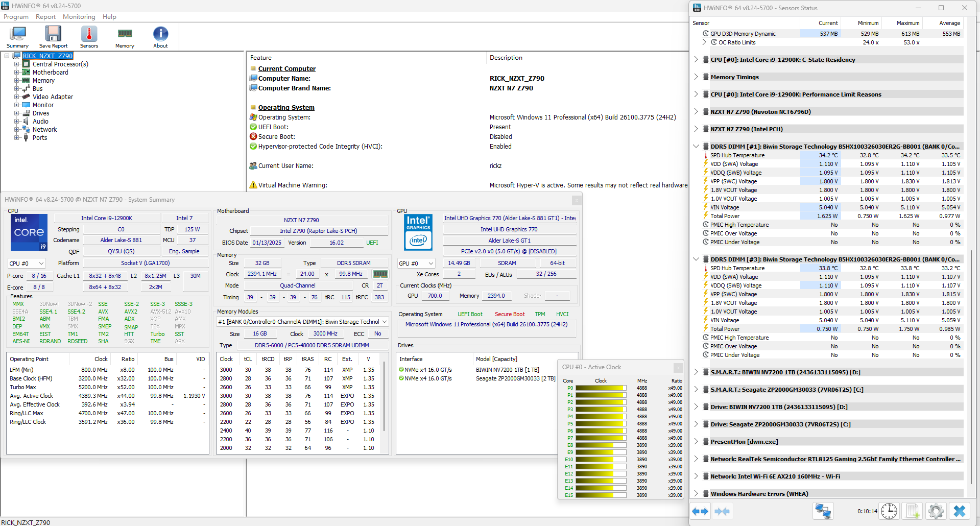Viewport: 980px width, 526px height.
Task: Open sensor settings gear icon
Action: point(936,511)
